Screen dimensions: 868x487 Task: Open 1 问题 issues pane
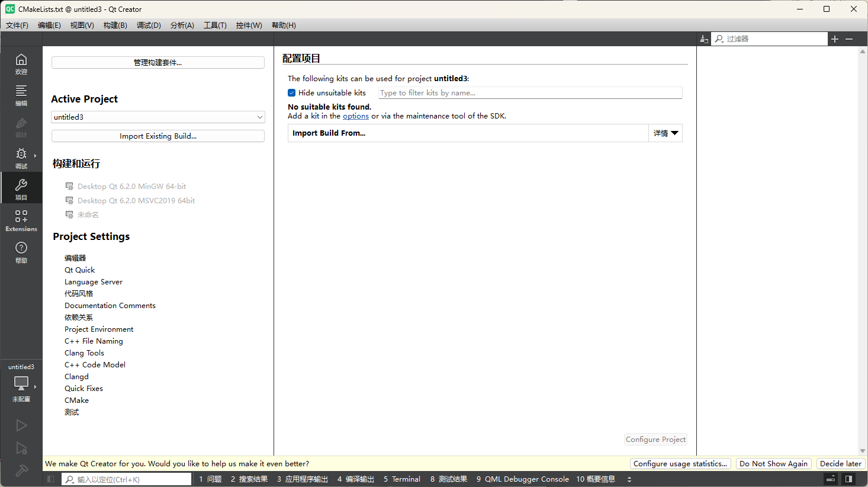pos(210,479)
